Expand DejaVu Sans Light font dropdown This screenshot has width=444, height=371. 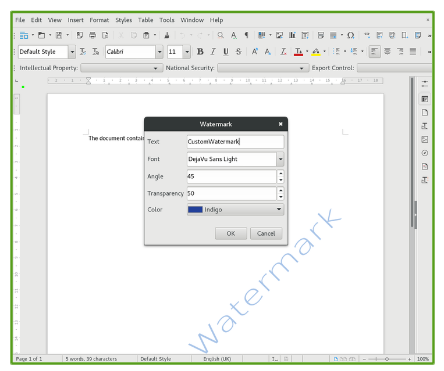pos(280,159)
